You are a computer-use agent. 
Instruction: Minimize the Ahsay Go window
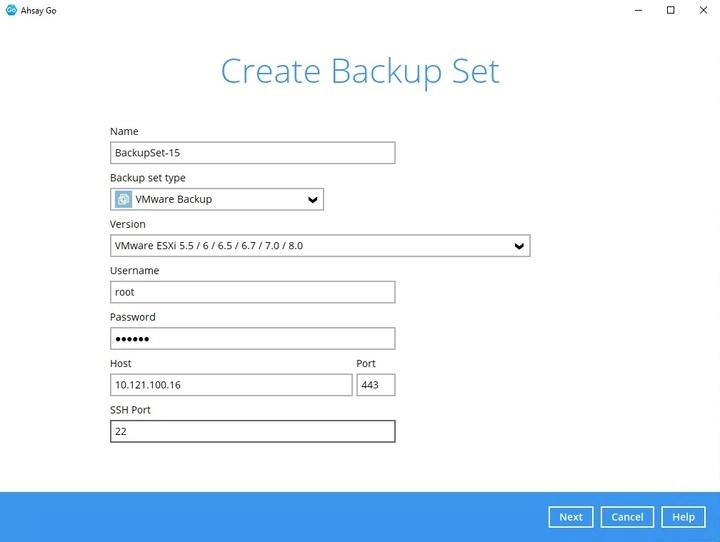[x=638, y=10]
